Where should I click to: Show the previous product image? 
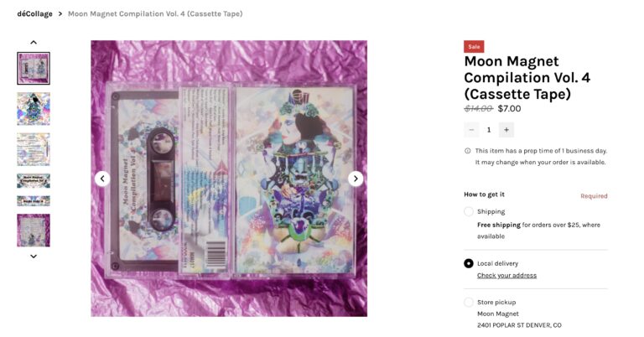pyautogui.click(x=102, y=179)
